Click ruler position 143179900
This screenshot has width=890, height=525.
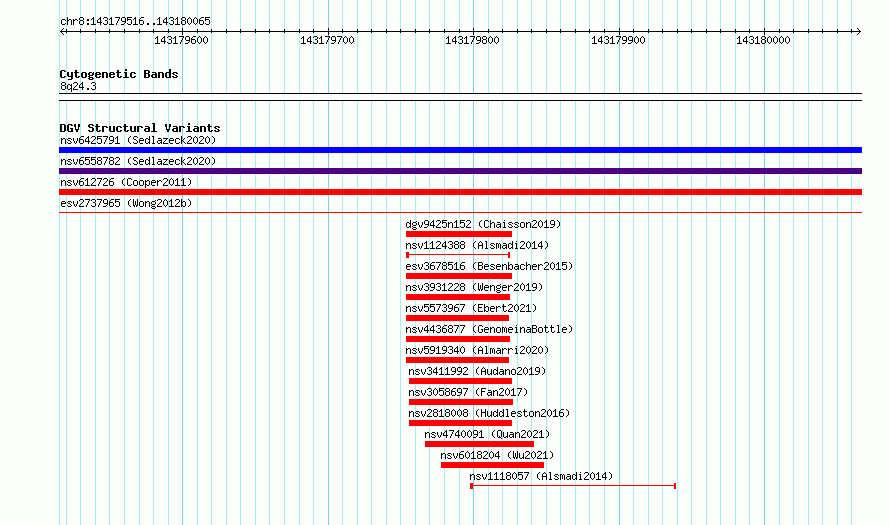(x=618, y=40)
